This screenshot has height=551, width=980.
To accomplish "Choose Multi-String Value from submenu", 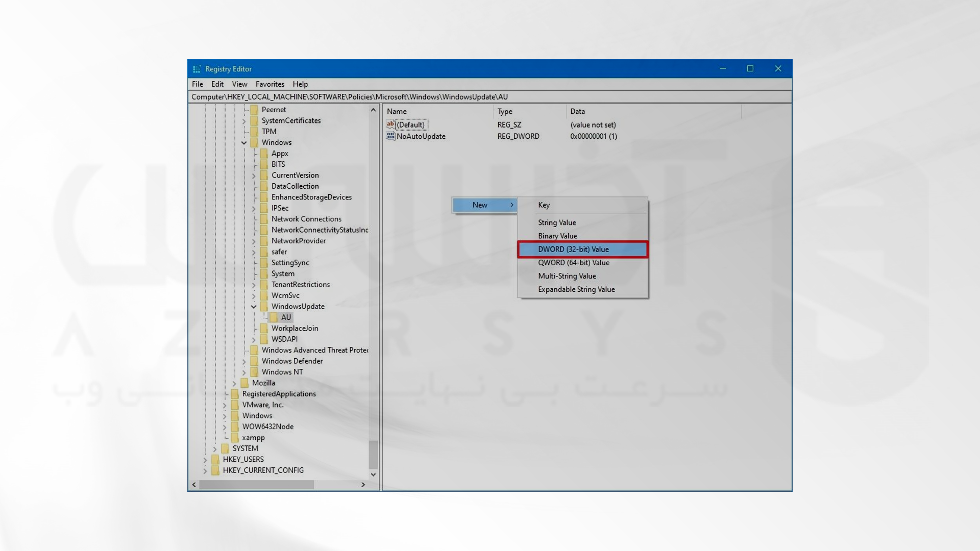I will (x=583, y=276).
